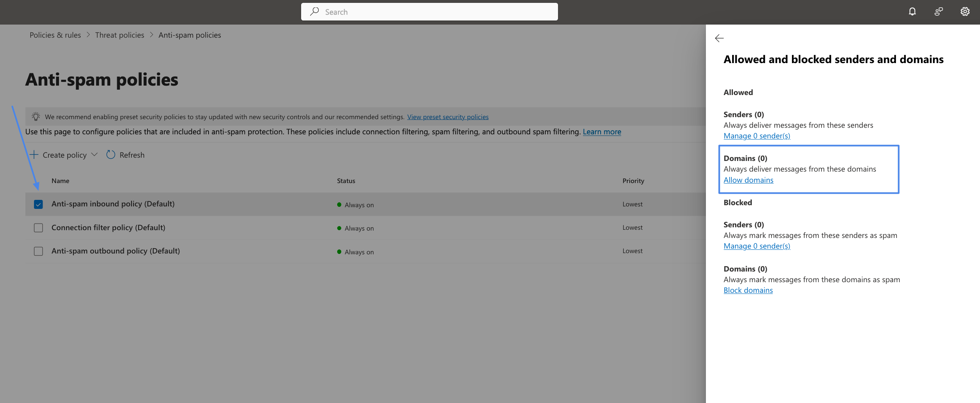Check the Anti-spam outbound policy checkbox
This screenshot has width=980, height=403.
pos(38,251)
